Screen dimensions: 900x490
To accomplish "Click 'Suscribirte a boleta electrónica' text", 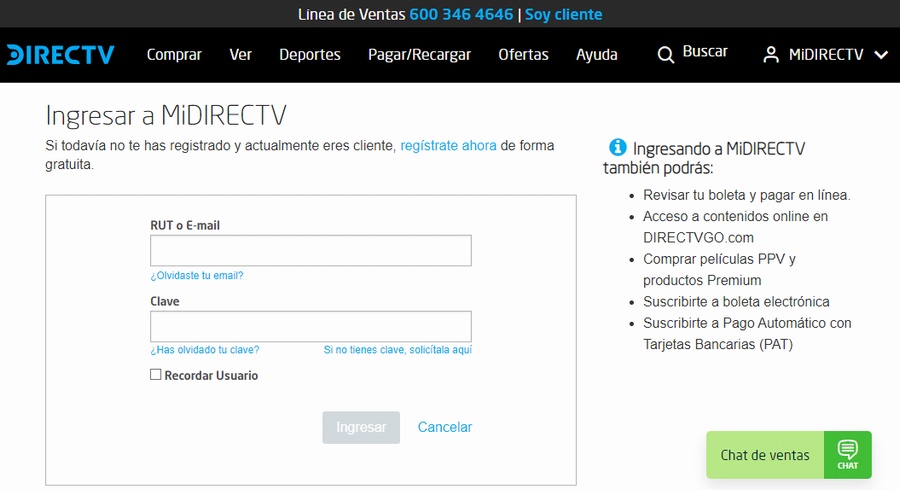I will pyautogui.click(x=736, y=302).
